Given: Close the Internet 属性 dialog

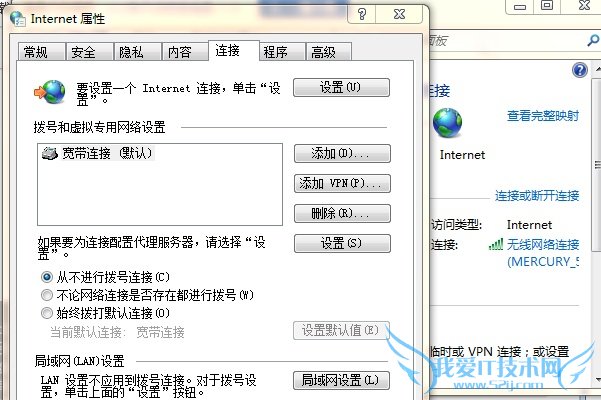Looking at the screenshot, I should pyautogui.click(x=399, y=14).
